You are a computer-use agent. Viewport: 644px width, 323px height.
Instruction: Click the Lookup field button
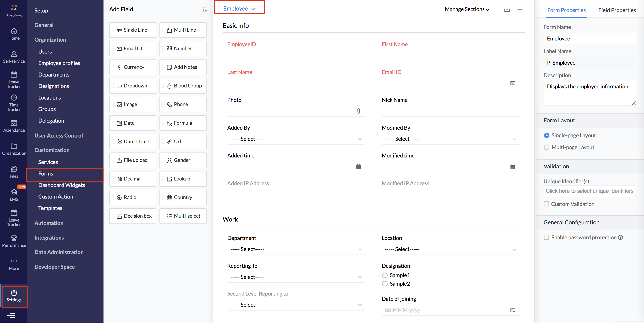pos(183,179)
